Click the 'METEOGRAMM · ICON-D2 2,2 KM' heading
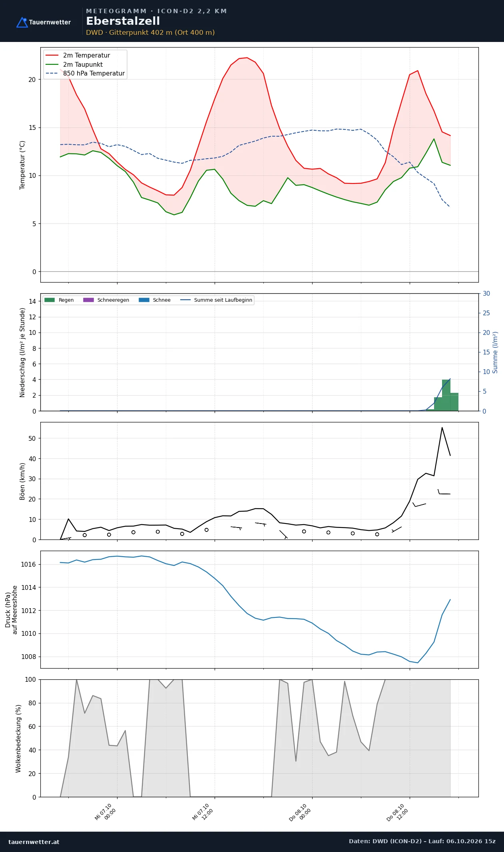The width and height of the screenshot is (504, 852). [x=156, y=11]
